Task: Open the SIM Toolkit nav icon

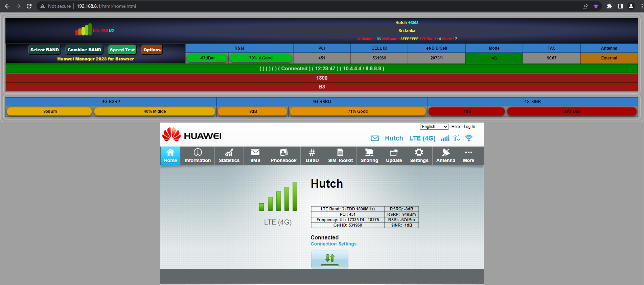Action: [x=340, y=153]
